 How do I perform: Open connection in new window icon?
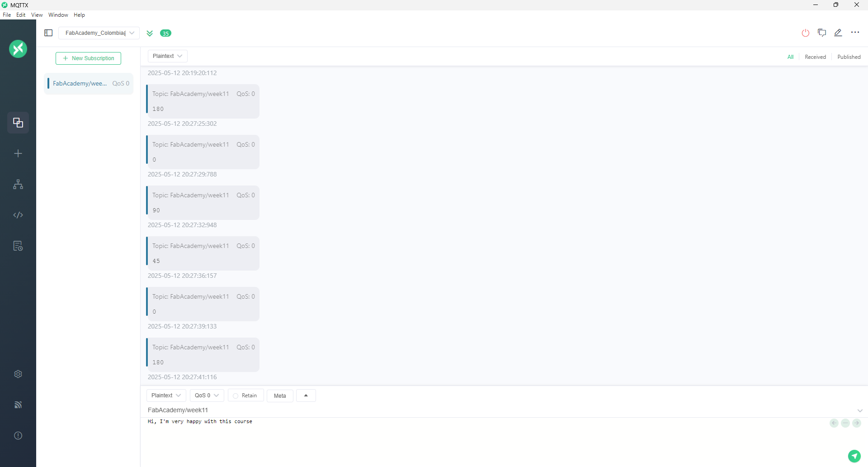(x=822, y=33)
